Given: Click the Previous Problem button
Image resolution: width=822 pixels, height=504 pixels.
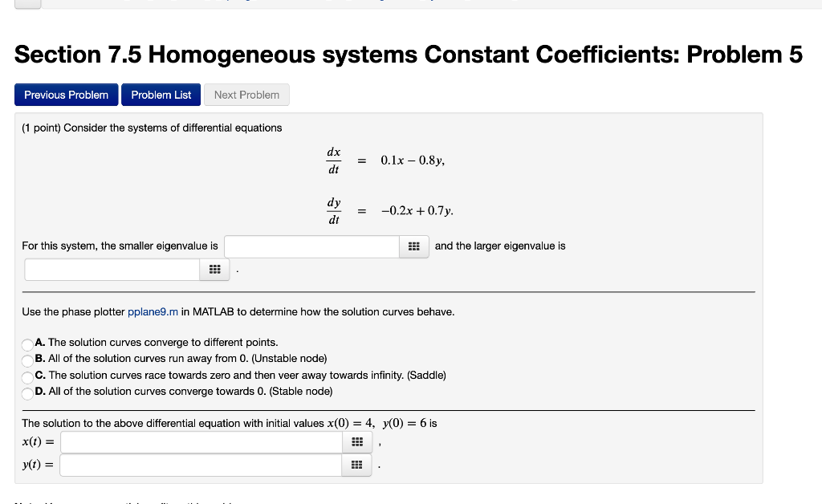Looking at the screenshot, I should 66,94.
